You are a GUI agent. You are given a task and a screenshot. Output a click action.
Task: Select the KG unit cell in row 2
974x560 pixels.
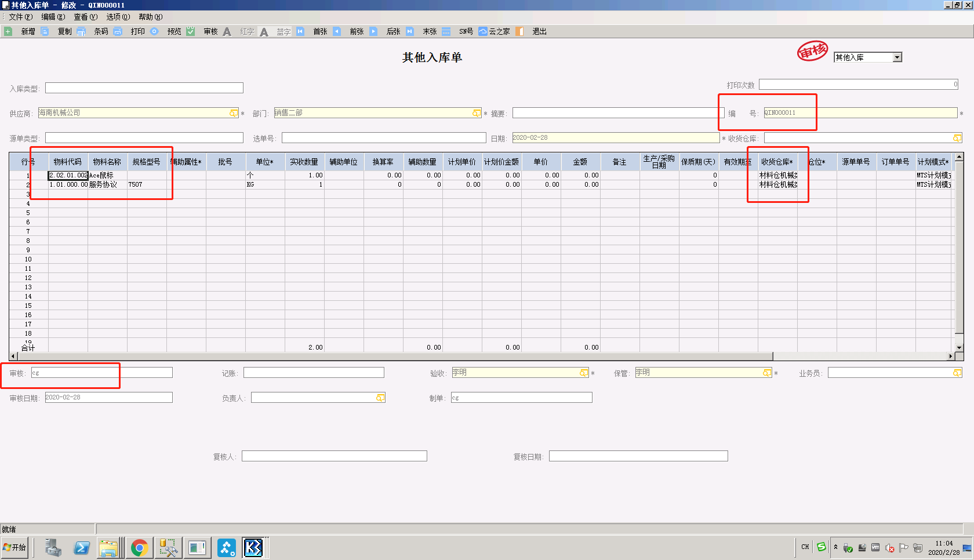point(265,184)
